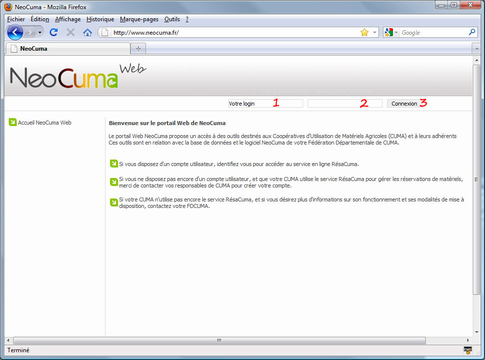Open the search engine selector dropdown

pos(396,32)
